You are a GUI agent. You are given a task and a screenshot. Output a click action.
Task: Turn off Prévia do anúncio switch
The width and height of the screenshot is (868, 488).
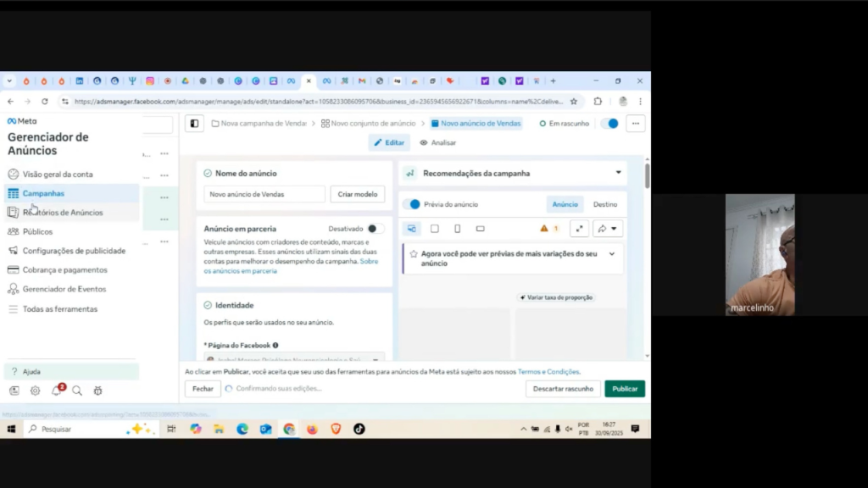(412, 204)
